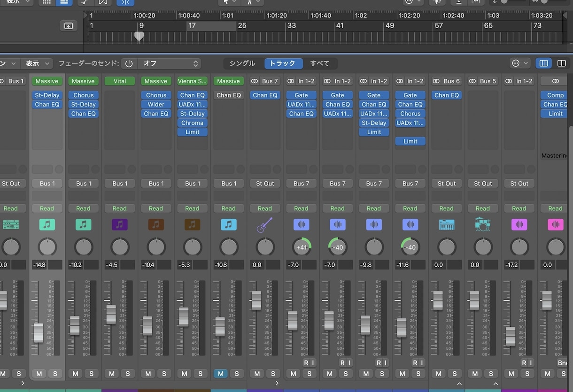Click the brown note icon on -10.4 channel
The width and height of the screenshot is (573, 392).
[156, 225]
